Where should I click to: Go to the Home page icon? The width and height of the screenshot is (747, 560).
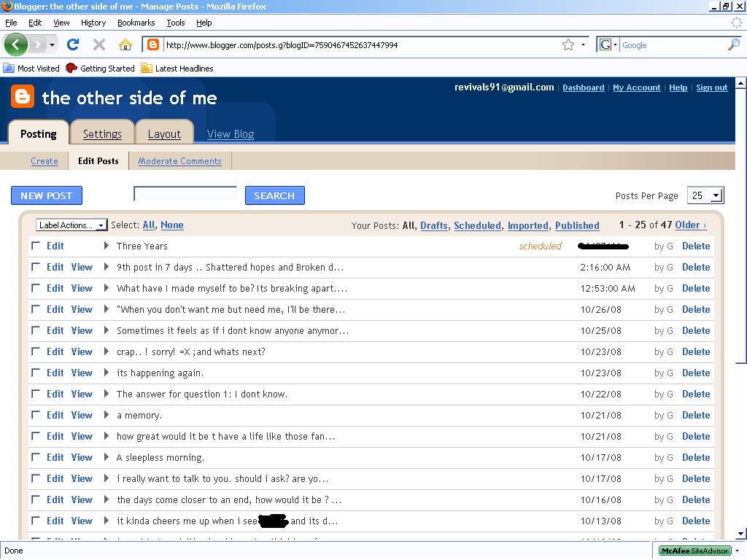coord(125,44)
